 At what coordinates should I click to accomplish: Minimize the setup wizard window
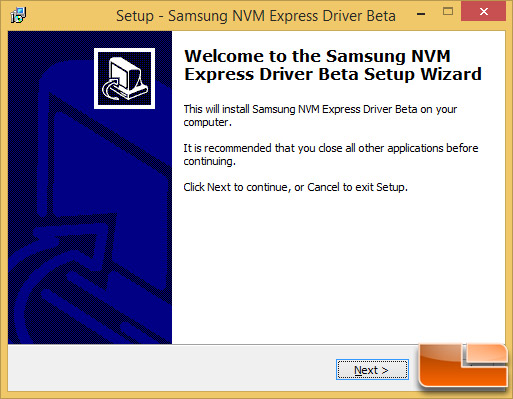pos(421,14)
